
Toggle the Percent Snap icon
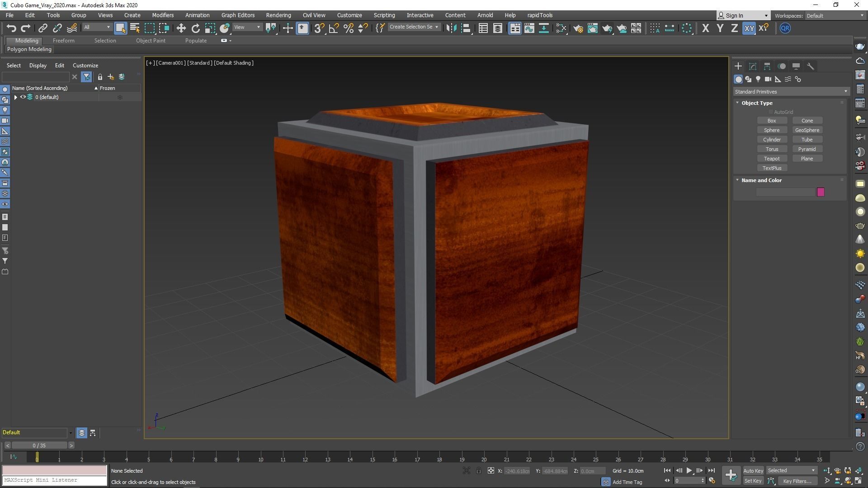[x=348, y=28]
